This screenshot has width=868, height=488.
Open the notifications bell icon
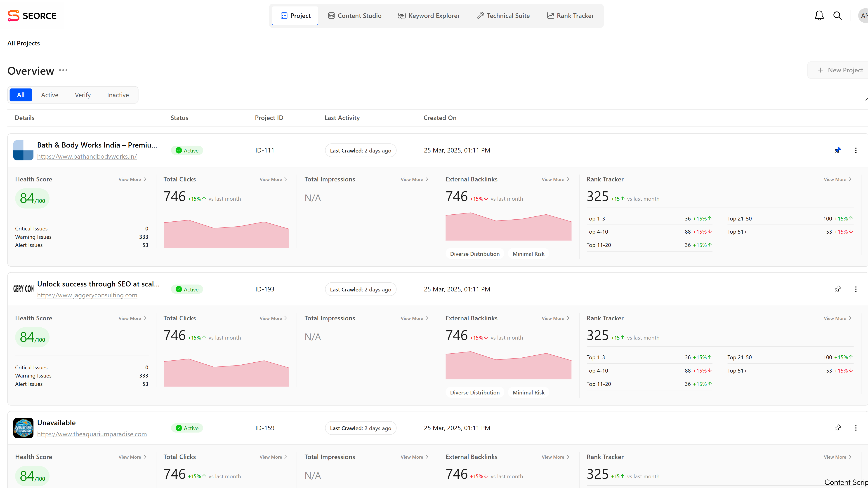tap(819, 16)
